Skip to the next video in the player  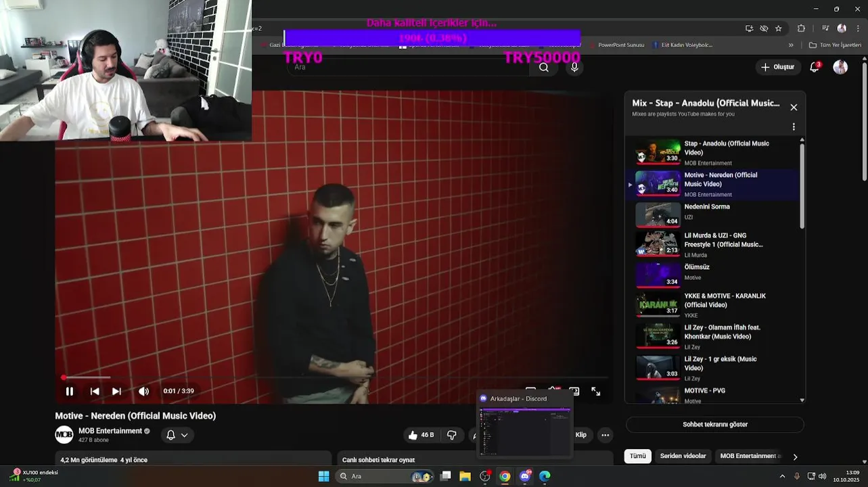tap(116, 391)
